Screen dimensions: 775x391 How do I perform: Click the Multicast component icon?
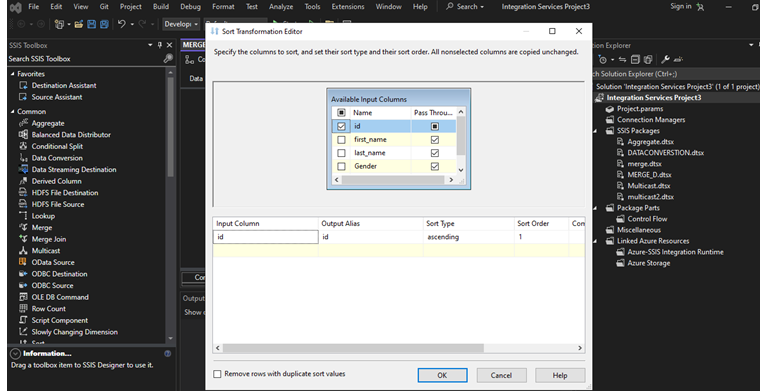(x=23, y=251)
